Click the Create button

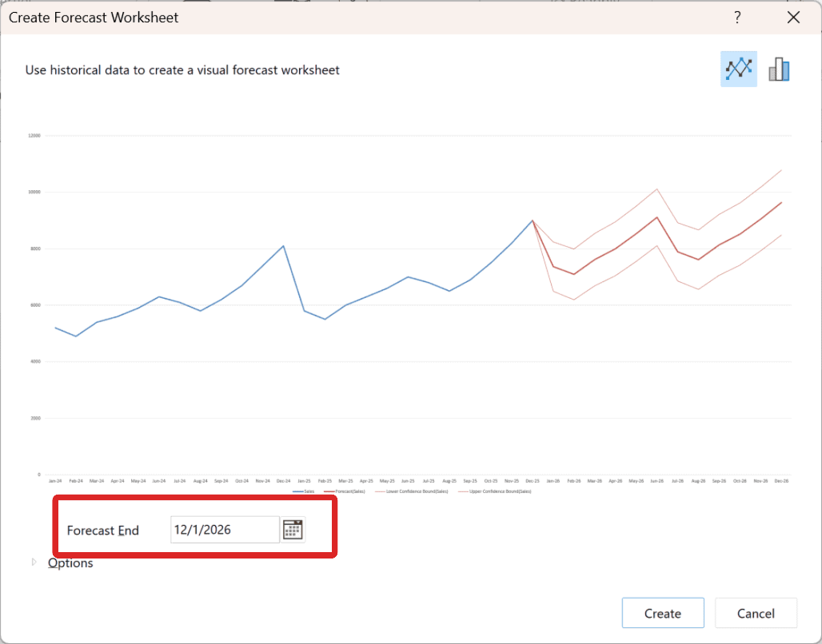click(x=663, y=613)
